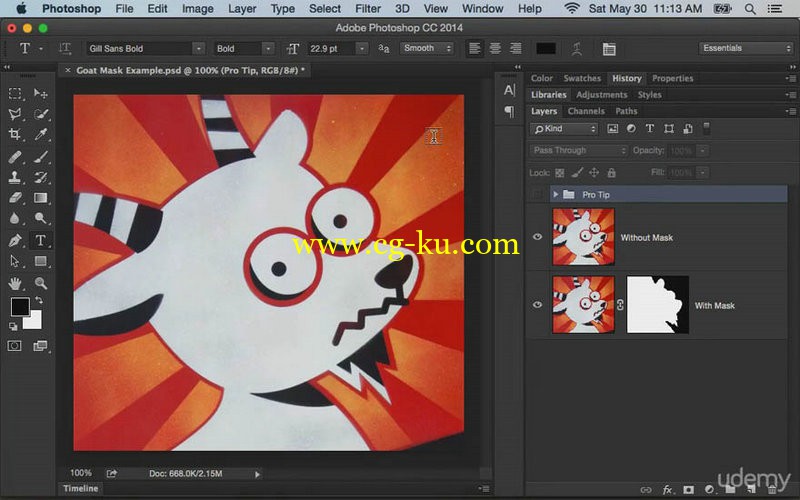Open the status bar info arrow menu
The width and height of the screenshot is (800, 500).
257,474
